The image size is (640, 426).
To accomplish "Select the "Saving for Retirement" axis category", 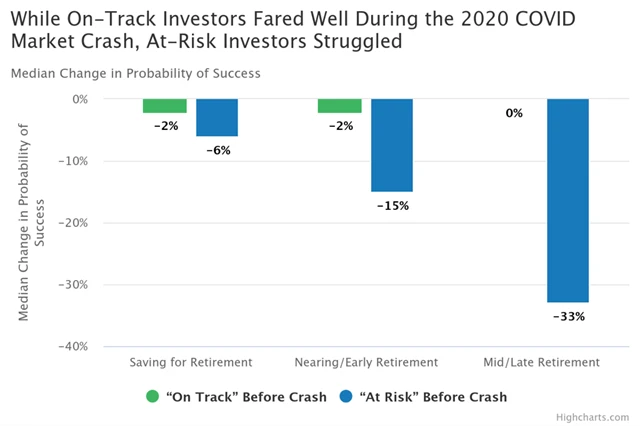I will pyautogui.click(x=191, y=362).
